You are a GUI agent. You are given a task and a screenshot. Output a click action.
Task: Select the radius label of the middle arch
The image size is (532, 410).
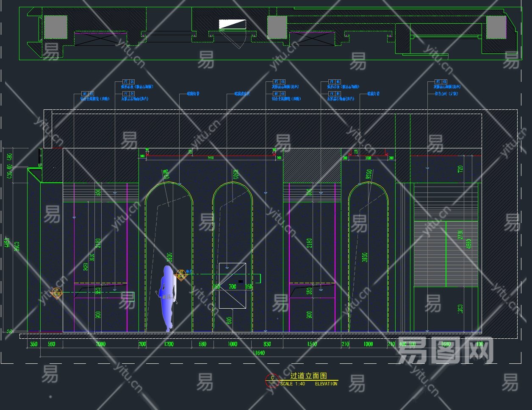click(x=236, y=173)
